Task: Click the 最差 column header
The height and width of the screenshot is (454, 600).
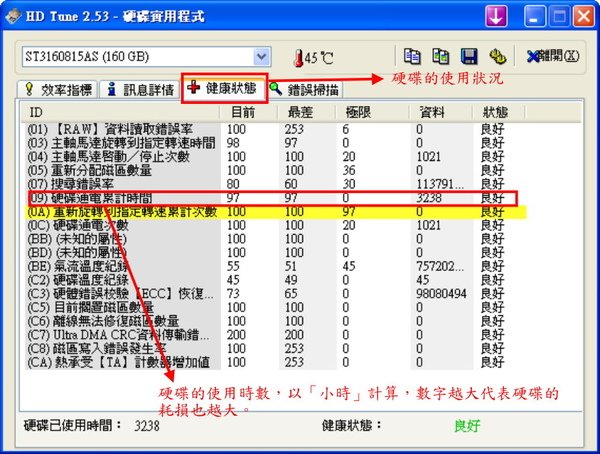Action: [306, 112]
